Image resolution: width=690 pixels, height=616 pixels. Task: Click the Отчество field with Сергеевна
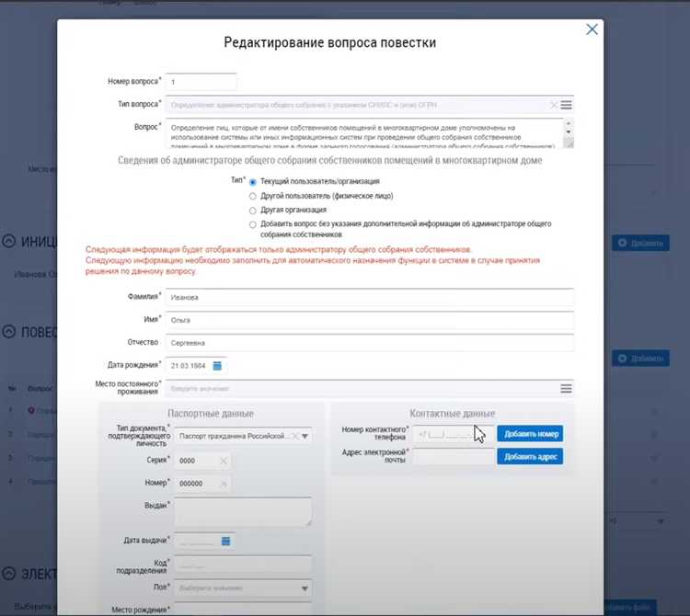(370, 343)
